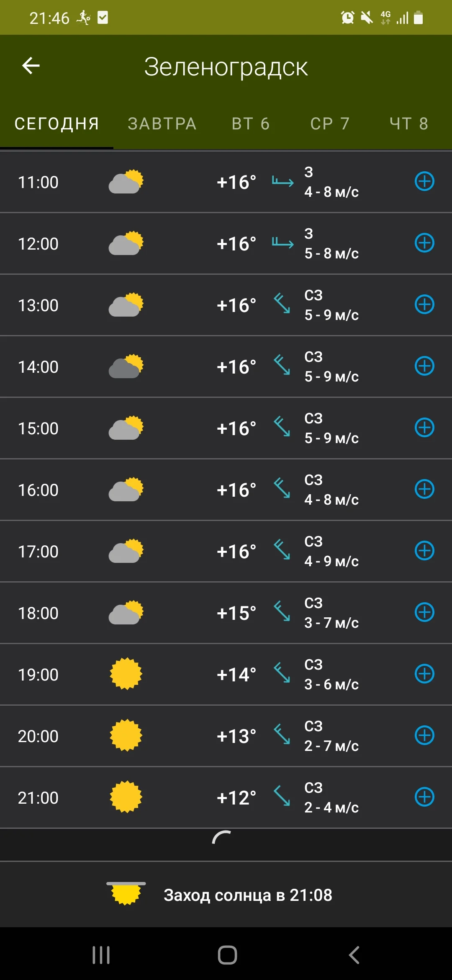Open Android recent apps button
Screen dimensions: 452x980
coord(101,955)
